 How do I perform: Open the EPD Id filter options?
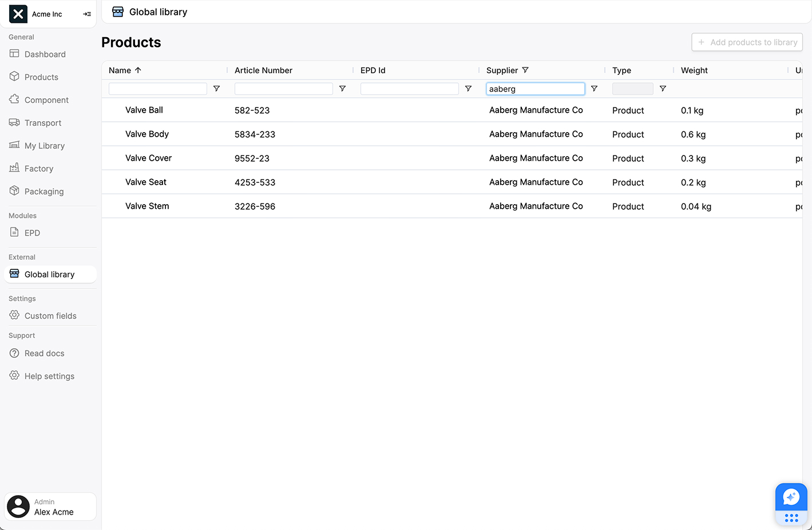click(468, 89)
